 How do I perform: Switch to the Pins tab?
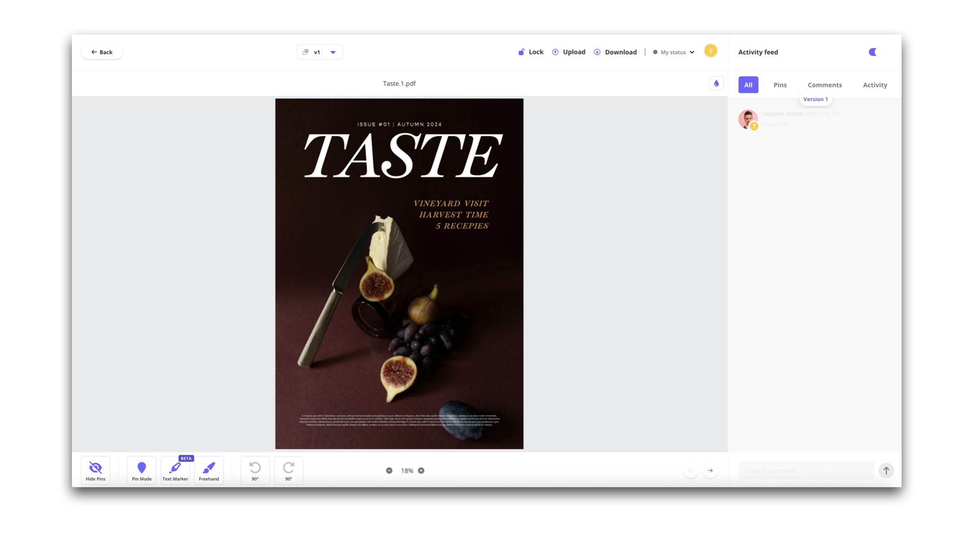780,85
